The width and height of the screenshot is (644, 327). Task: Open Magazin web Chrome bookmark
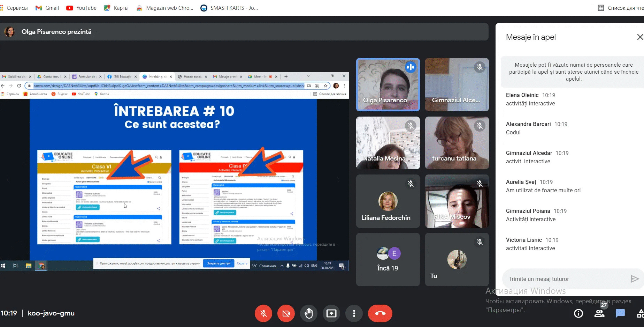[x=165, y=8]
